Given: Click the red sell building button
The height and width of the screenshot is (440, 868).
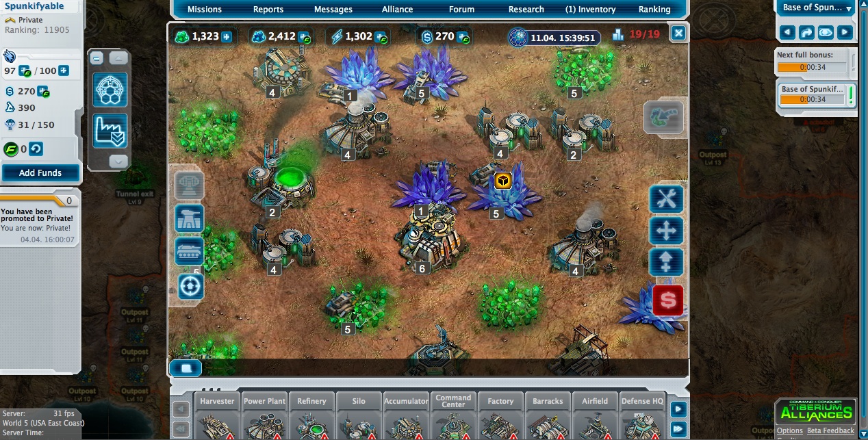Looking at the screenshot, I should [667, 300].
